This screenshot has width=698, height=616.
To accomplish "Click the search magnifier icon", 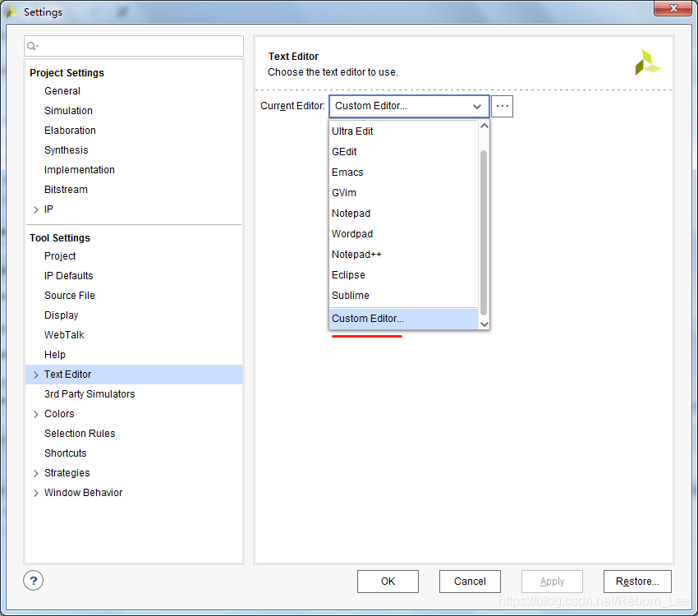I will (32, 46).
